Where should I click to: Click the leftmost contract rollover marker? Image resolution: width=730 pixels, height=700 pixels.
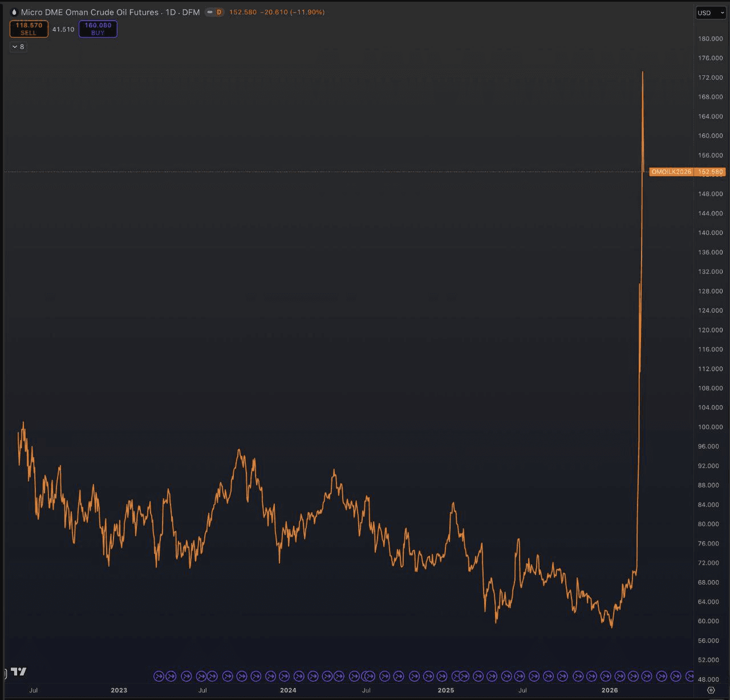[x=159, y=677]
